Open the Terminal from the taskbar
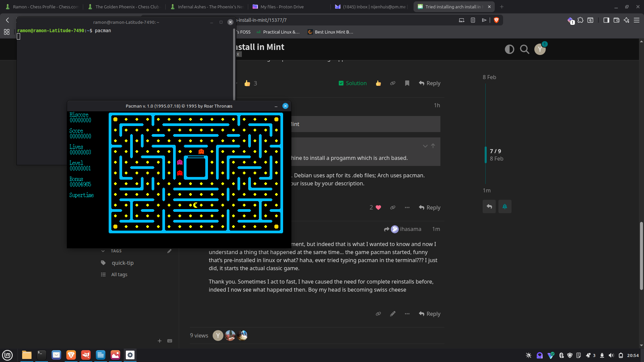 tap(42, 355)
